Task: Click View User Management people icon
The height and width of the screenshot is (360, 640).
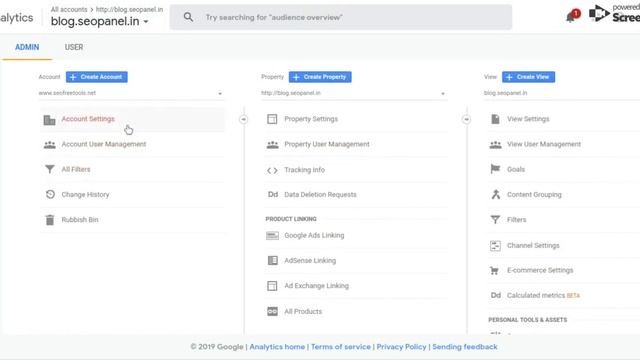Action: coord(495,144)
